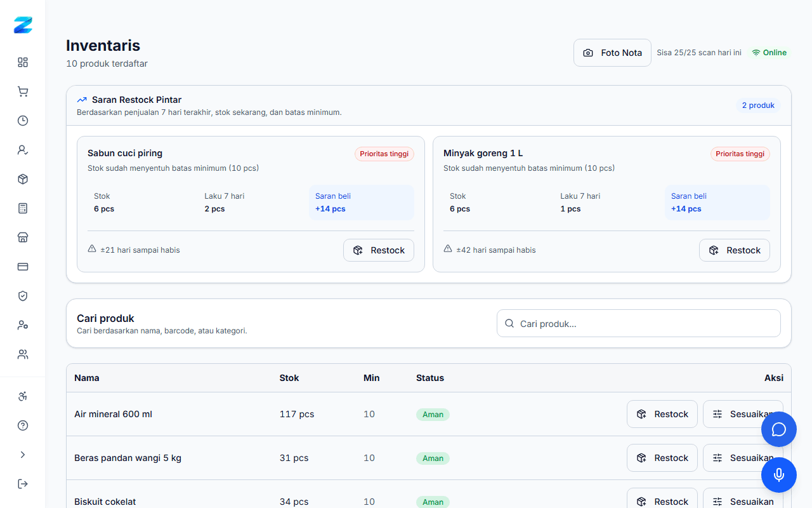812x508 pixels.
Task: Click the logout icon in sidebar
Action: point(23,484)
